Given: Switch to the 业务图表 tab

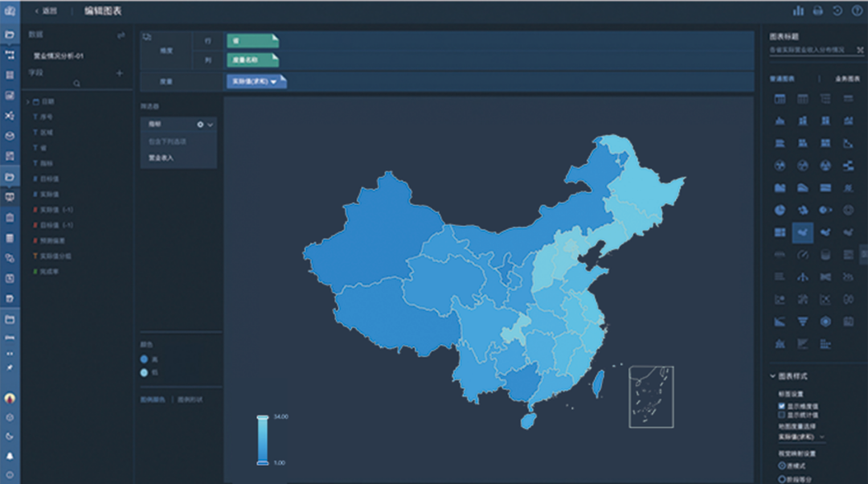Looking at the screenshot, I should click(x=847, y=79).
